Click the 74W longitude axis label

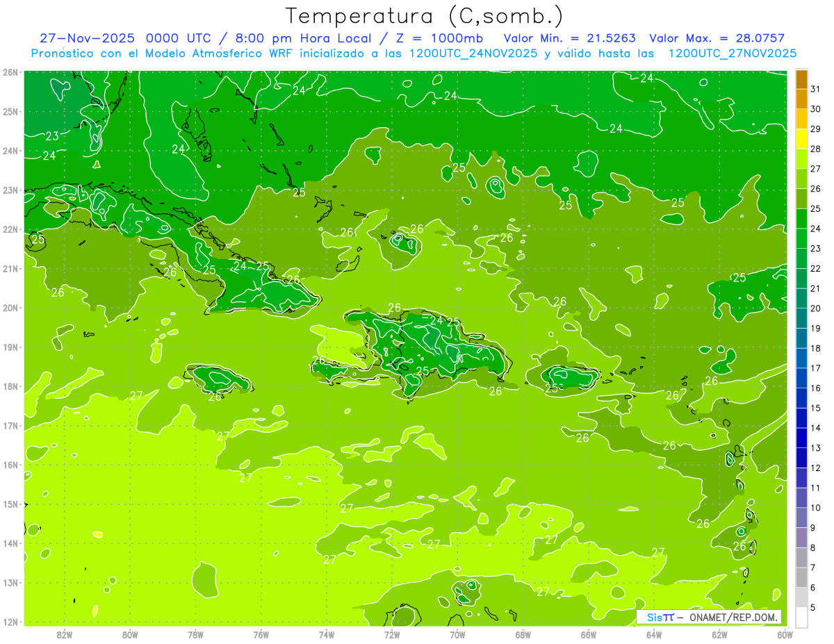tap(326, 634)
